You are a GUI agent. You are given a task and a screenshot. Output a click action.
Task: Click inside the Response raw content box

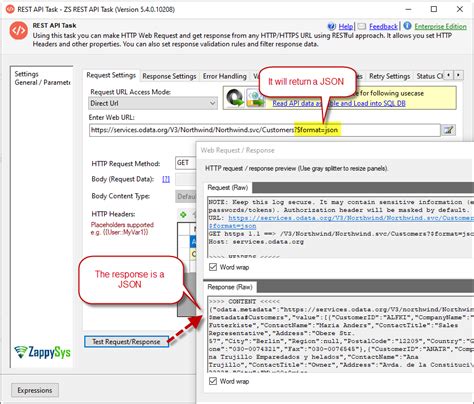[340, 334]
